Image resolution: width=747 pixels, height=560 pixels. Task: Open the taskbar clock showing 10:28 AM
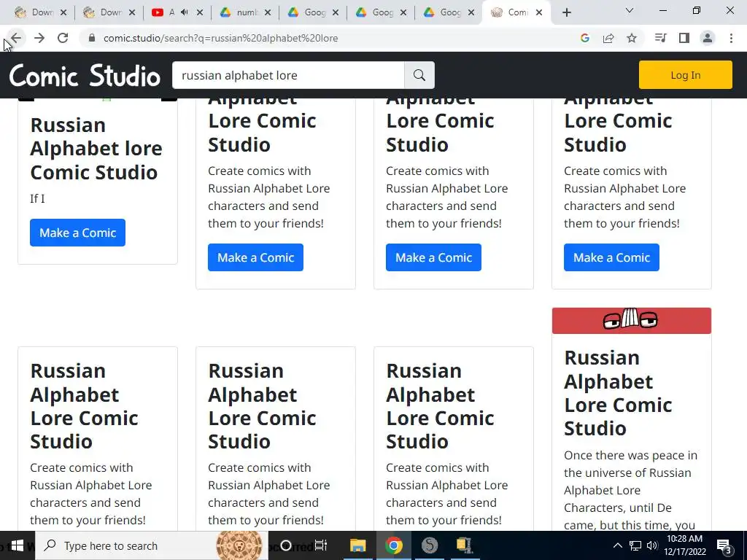pyautogui.click(x=686, y=545)
